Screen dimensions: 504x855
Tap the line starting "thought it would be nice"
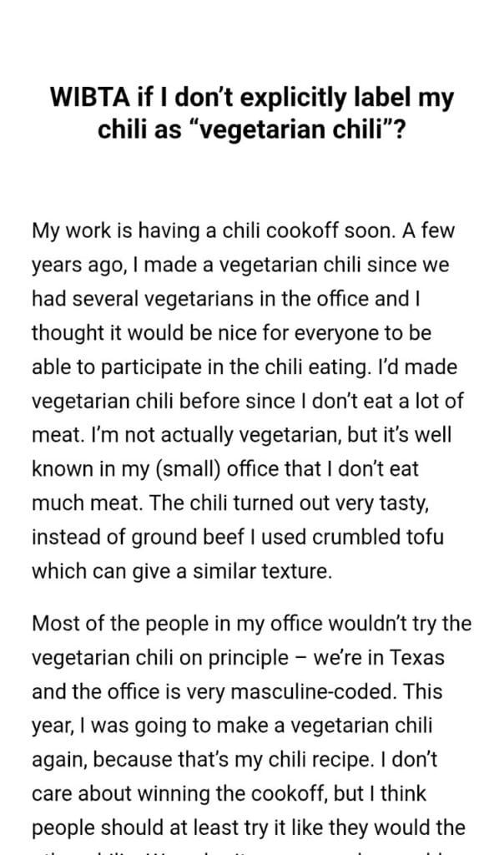pos(231,333)
